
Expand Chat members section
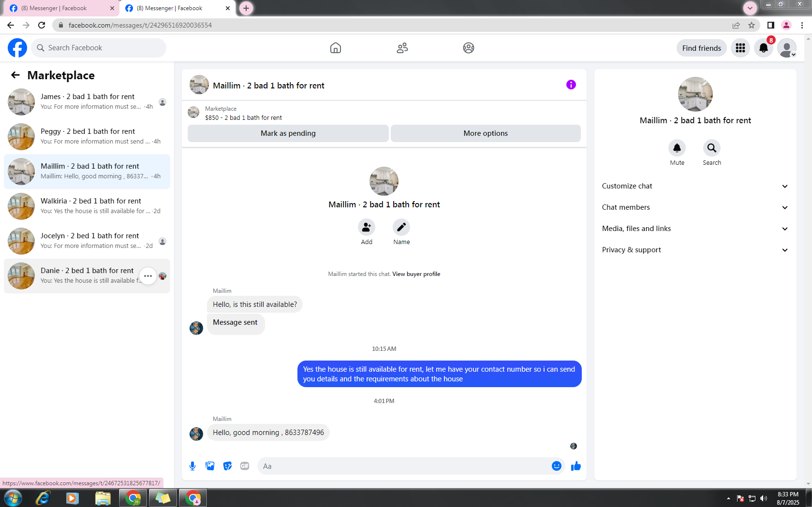coord(695,207)
